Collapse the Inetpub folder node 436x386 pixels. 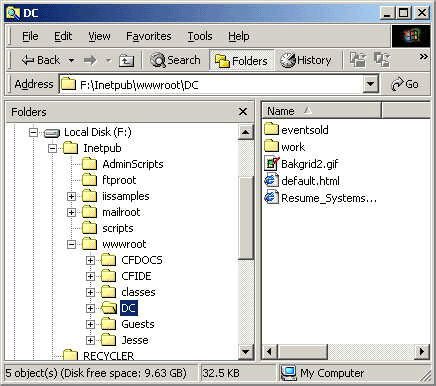[x=52, y=148]
